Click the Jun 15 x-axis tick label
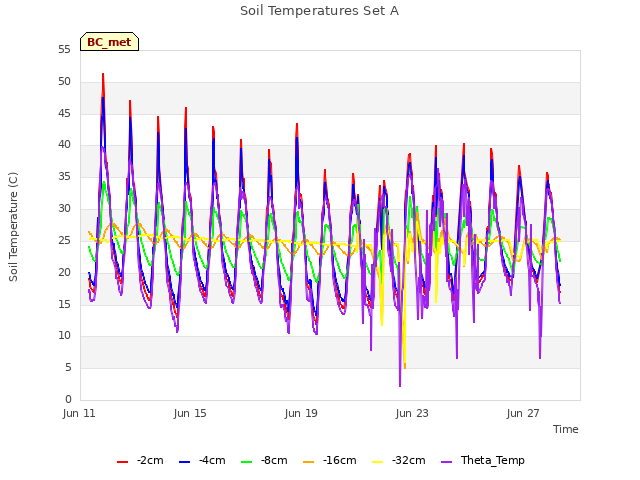The width and height of the screenshot is (640, 480). click(x=190, y=413)
